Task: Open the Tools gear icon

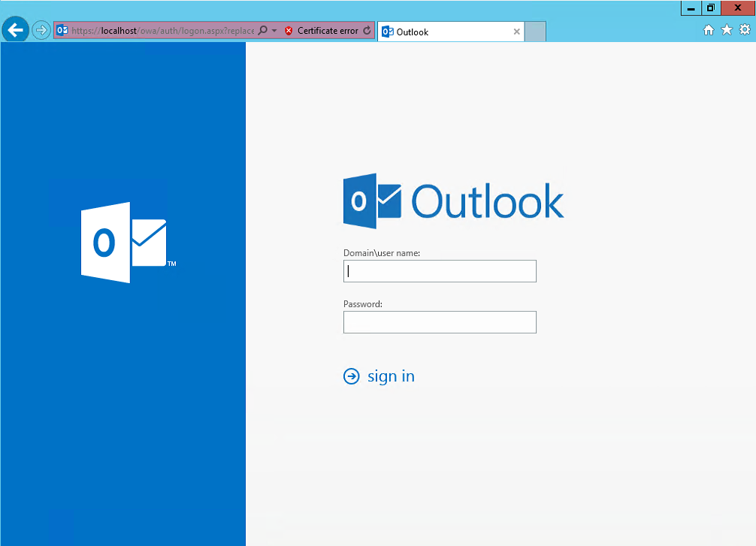Action: click(745, 30)
